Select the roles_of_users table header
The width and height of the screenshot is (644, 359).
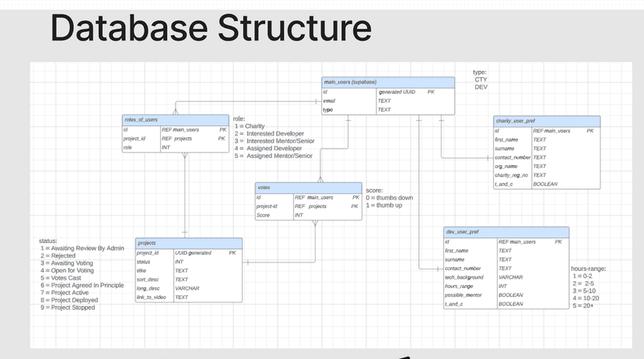point(175,119)
